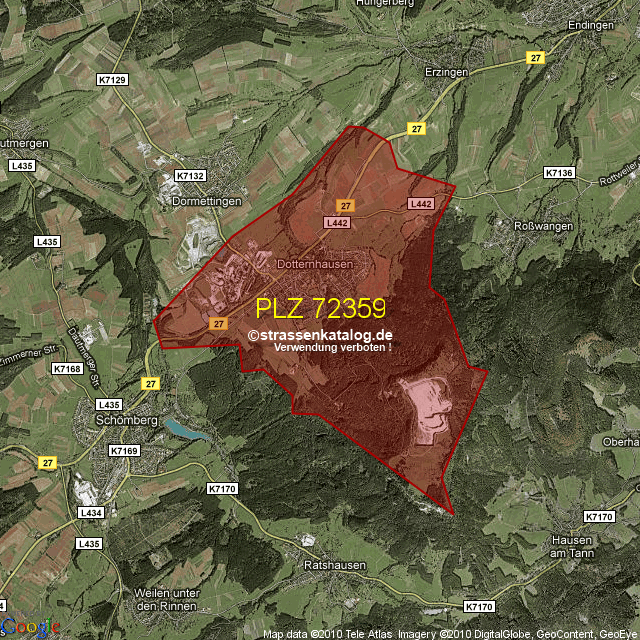
Task: Click the 27 highway shield near Endingen
Action: coord(536,59)
